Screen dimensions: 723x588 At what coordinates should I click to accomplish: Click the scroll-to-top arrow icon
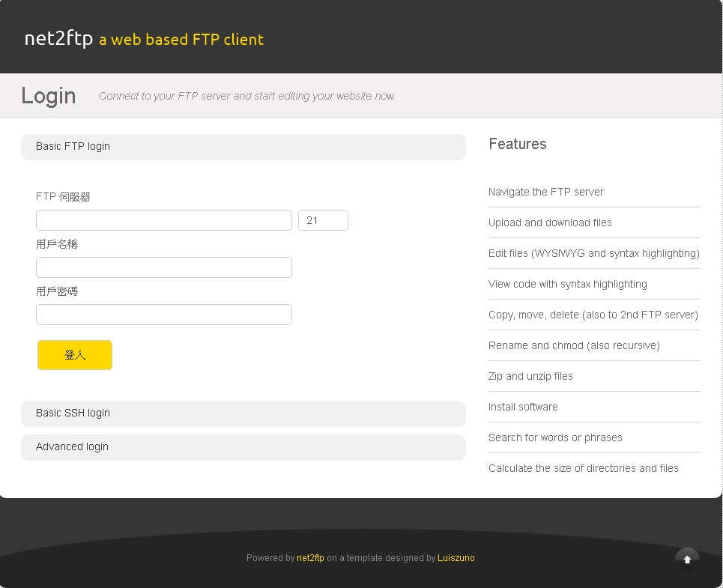click(x=687, y=559)
